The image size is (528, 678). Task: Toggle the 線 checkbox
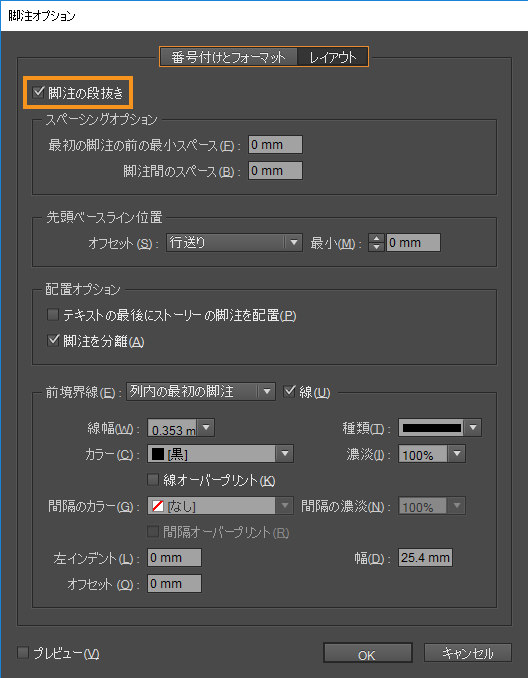289,392
